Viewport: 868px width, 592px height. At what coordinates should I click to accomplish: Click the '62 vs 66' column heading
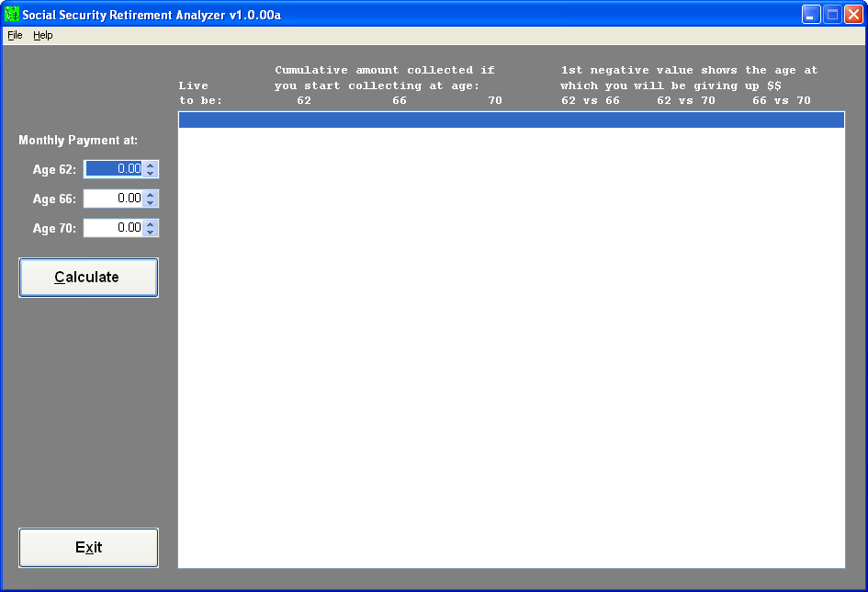click(591, 101)
